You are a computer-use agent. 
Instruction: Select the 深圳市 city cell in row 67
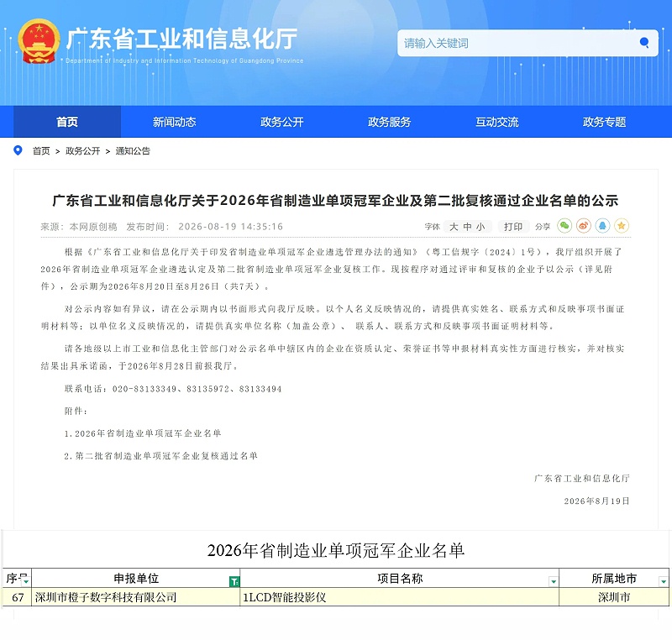[614, 597]
